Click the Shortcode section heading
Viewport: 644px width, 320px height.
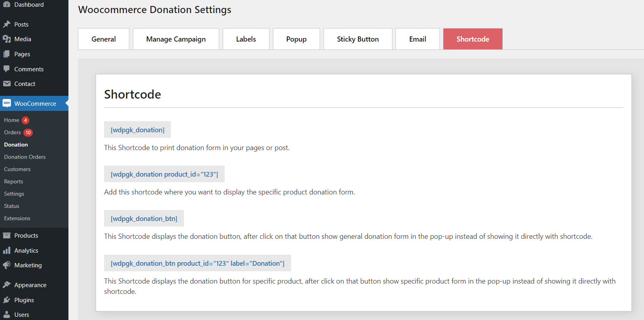tap(133, 94)
